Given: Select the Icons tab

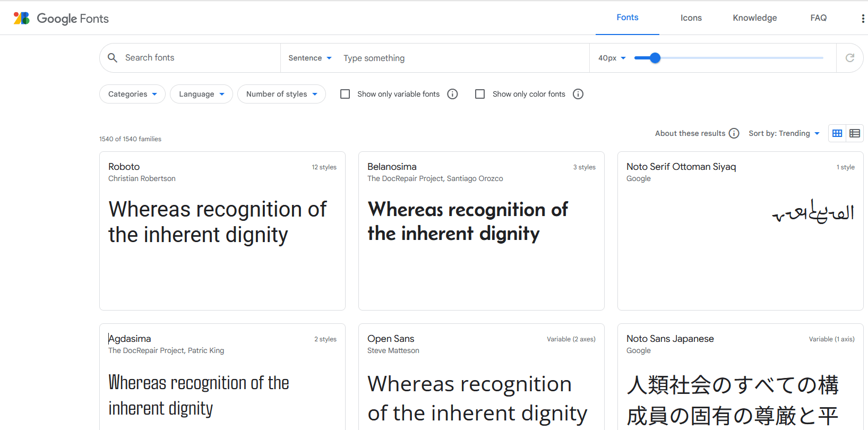Looking at the screenshot, I should 691,18.
